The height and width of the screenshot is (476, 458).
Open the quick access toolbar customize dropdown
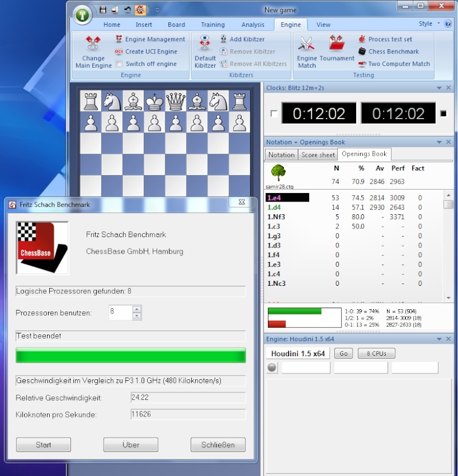point(157,10)
